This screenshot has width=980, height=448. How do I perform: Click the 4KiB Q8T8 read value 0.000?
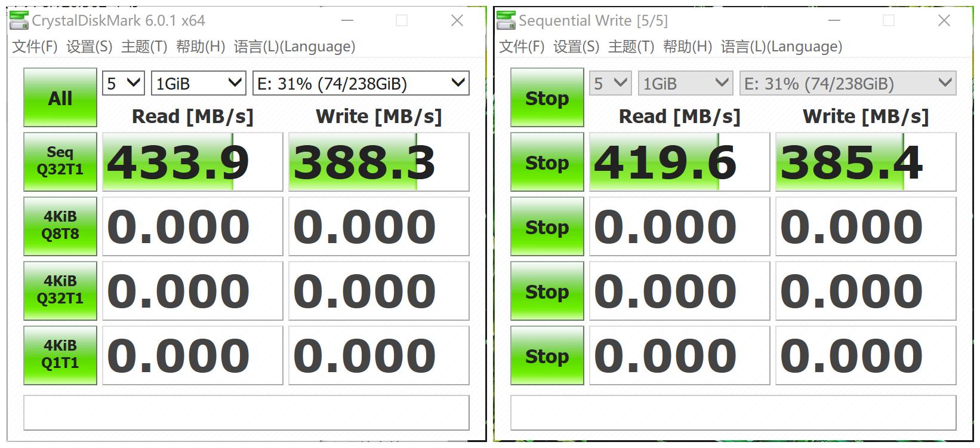point(193,226)
